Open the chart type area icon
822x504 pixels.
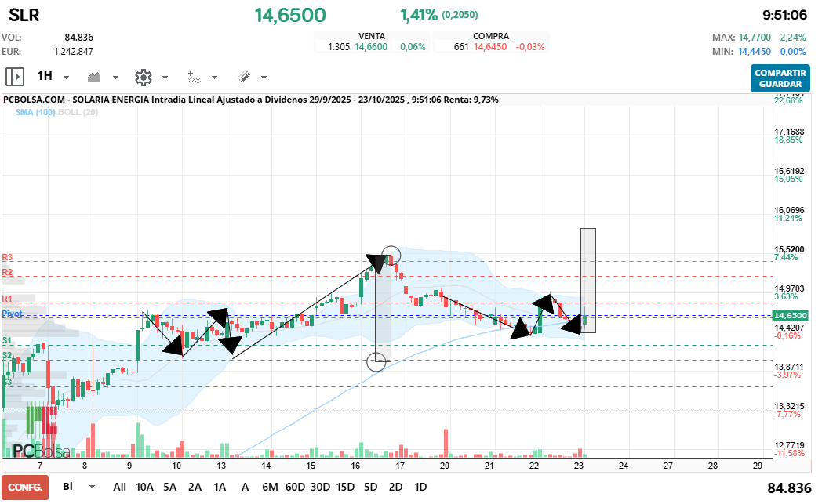click(x=96, y=77)
